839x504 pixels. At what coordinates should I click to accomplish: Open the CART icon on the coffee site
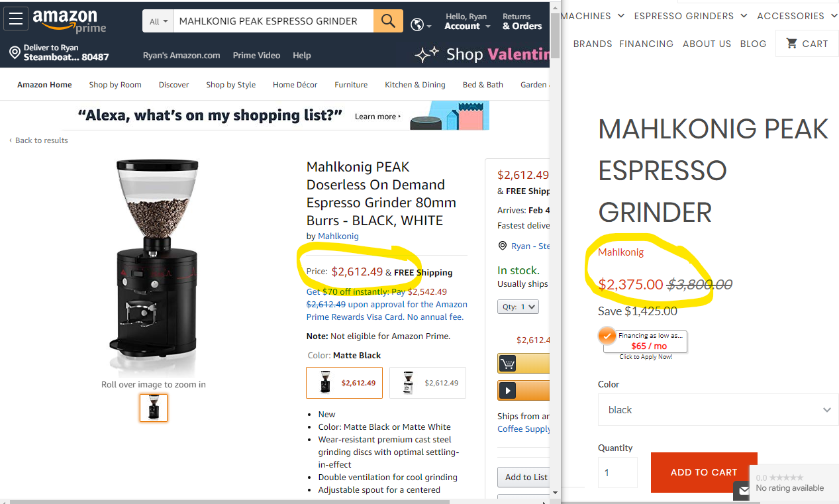coord(807,44)
